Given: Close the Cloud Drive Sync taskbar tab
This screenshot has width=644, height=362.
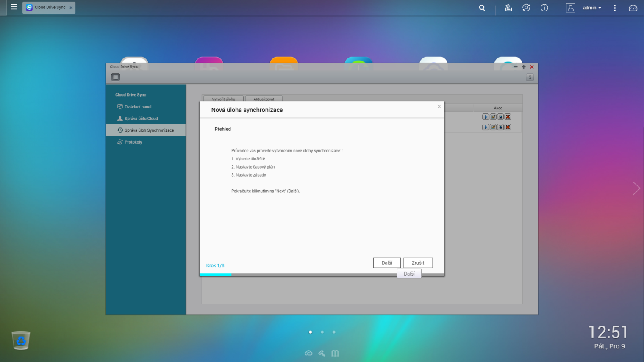Looking at the screenshot, I should tap(71, 8).
